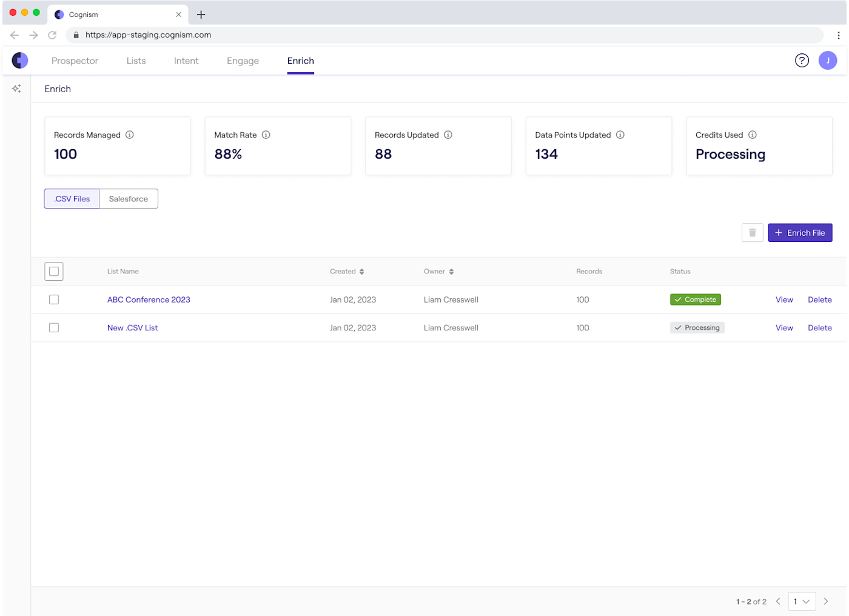Click the Credits Used Processing value
This screenshot has height=616, width=849.
point(730,155)
